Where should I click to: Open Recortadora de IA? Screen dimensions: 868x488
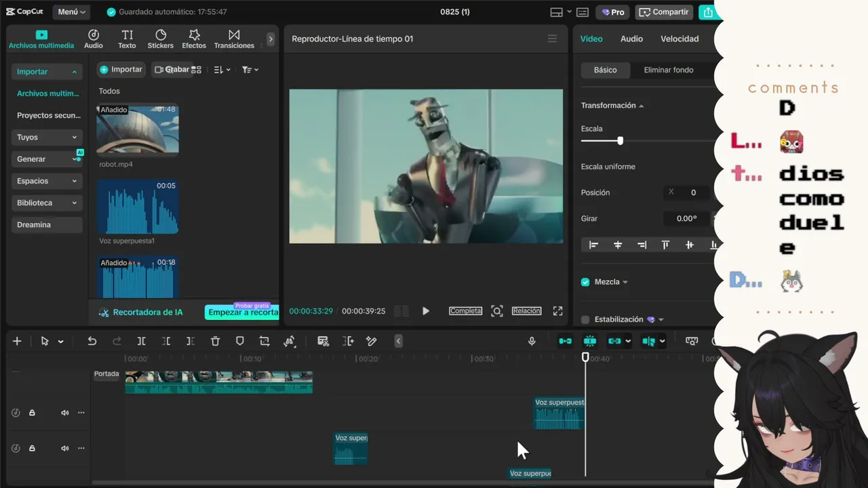141,312
